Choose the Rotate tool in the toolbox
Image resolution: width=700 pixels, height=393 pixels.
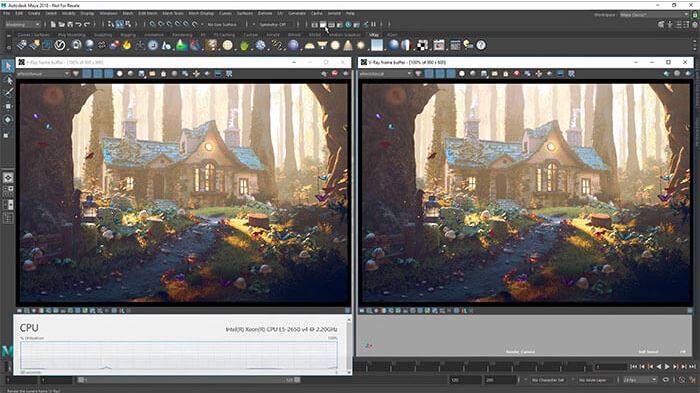pos(8,120)
